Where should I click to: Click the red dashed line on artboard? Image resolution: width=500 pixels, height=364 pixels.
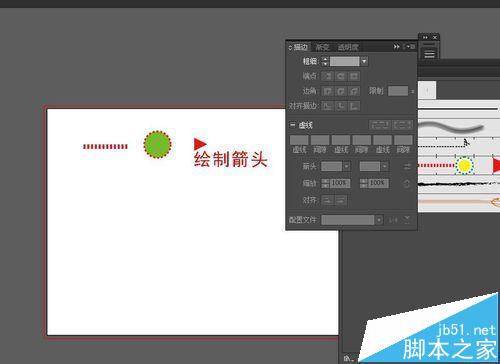coord(105,147)
